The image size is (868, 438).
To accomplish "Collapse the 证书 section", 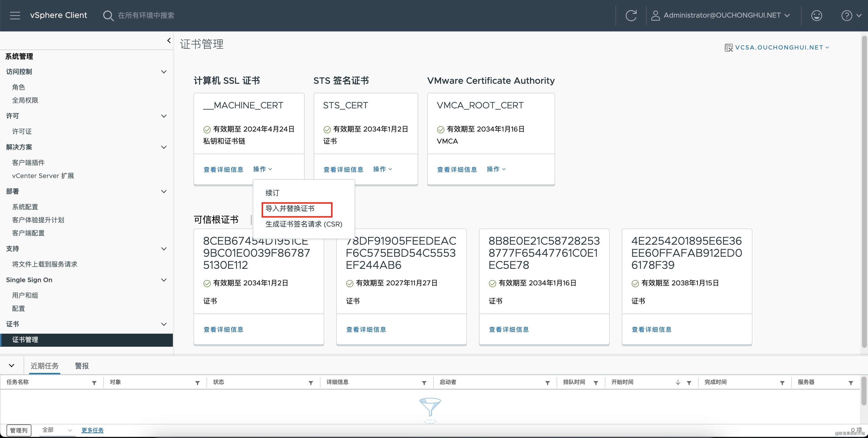I will coord(164,324).
